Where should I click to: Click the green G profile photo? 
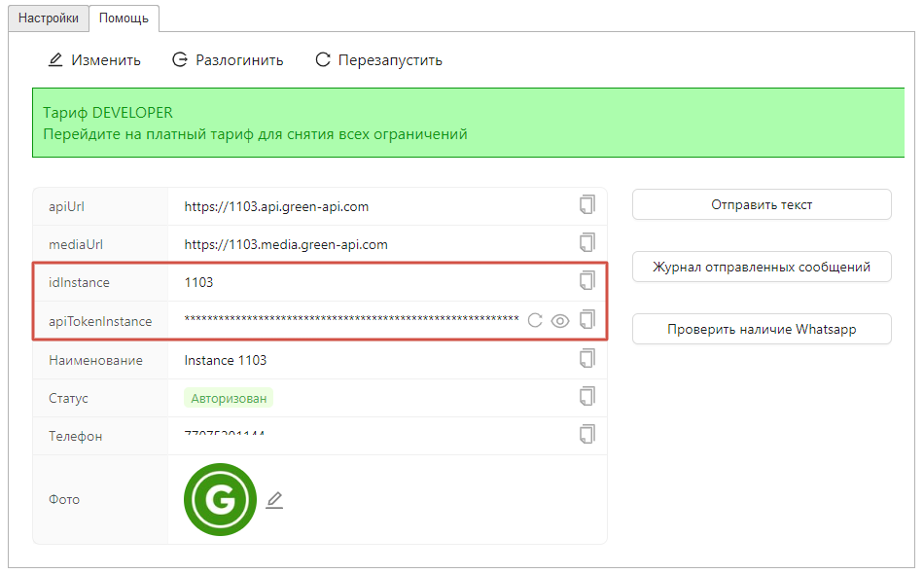[x=220, y=499]
